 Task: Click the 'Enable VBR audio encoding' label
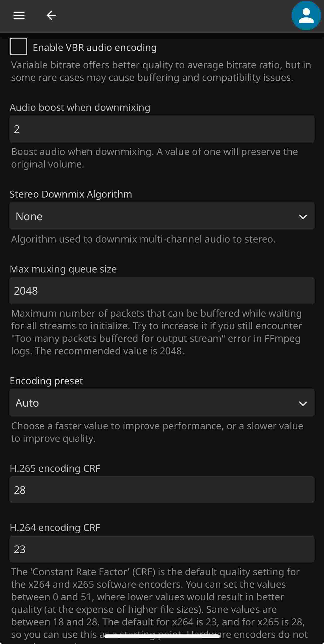[95, 47]
